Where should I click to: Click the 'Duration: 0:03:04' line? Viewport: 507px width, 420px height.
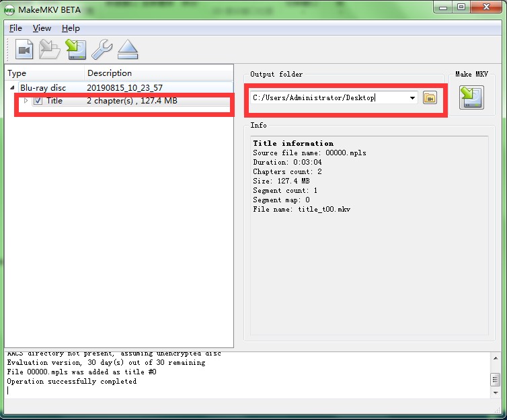[287, 162]
